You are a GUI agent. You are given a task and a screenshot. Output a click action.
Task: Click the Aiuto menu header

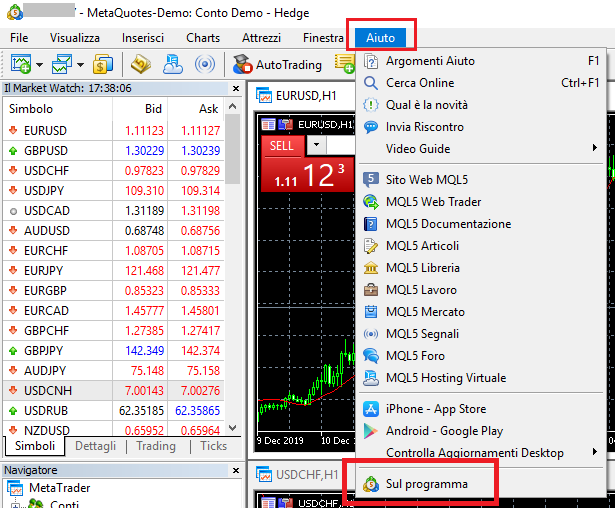(x=380, y=38)
